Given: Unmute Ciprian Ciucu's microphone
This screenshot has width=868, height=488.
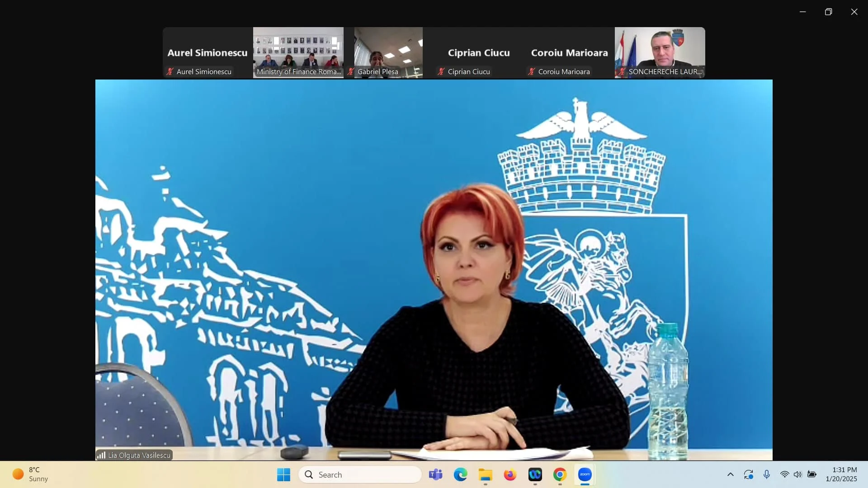Looking at the screenshot, I should click(442, 71).
